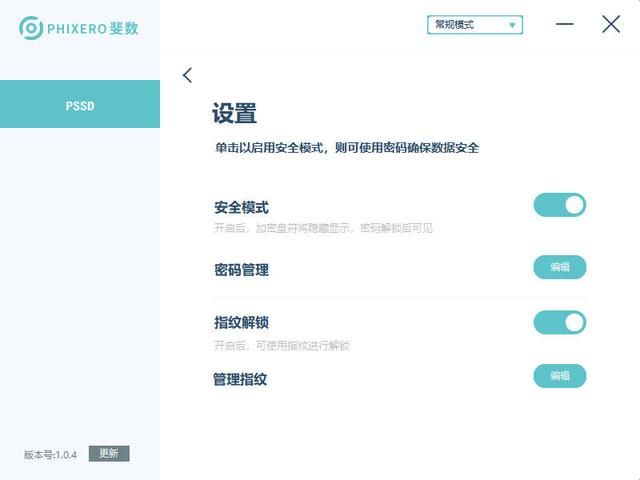640x480 pixels.
Task: Select the PSSD sidebar tab
Action: (80, 104)
